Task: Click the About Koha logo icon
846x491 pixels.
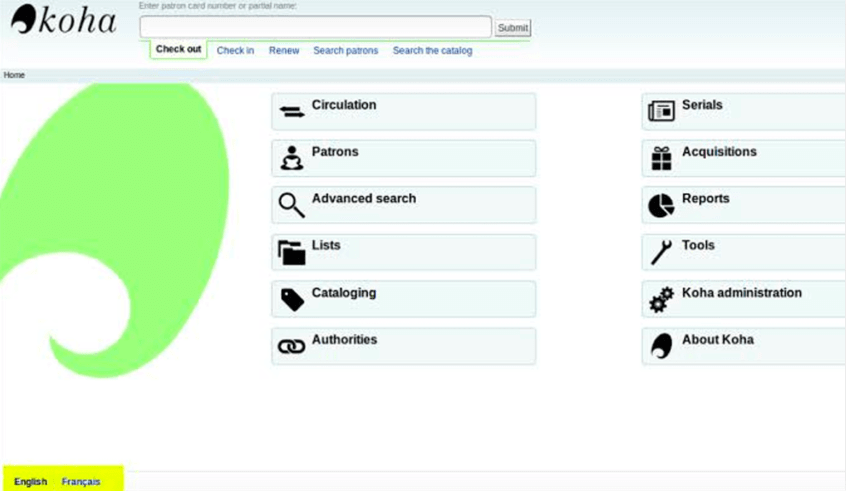Action: point(661,346)
